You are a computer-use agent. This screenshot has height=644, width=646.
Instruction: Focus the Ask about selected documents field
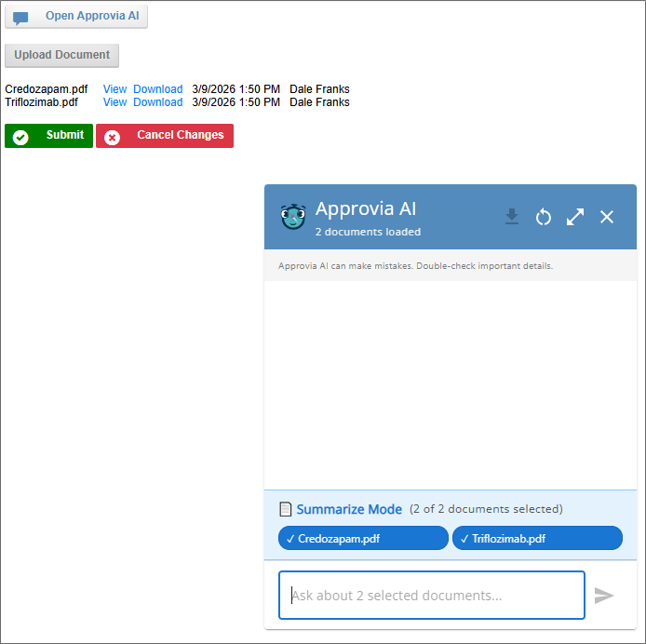tap(431, 595)
